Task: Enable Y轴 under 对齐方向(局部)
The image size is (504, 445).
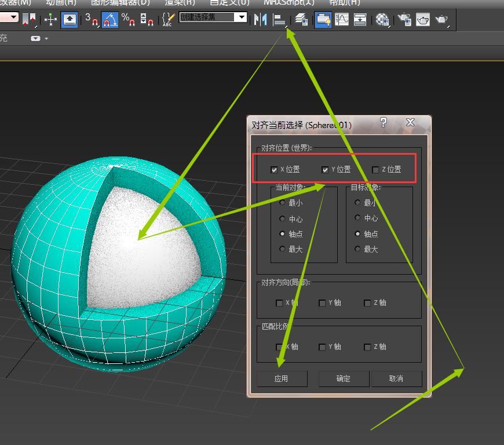Action: coord(322,303)
